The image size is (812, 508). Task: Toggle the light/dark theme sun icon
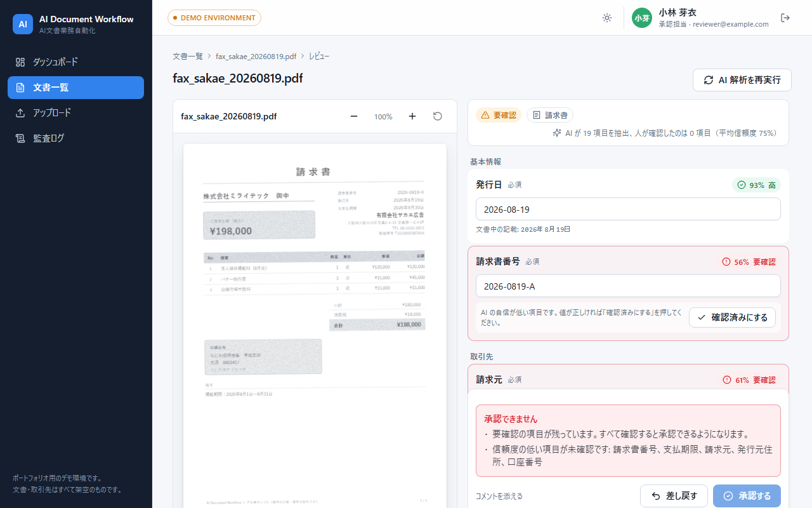click(607, 18)
